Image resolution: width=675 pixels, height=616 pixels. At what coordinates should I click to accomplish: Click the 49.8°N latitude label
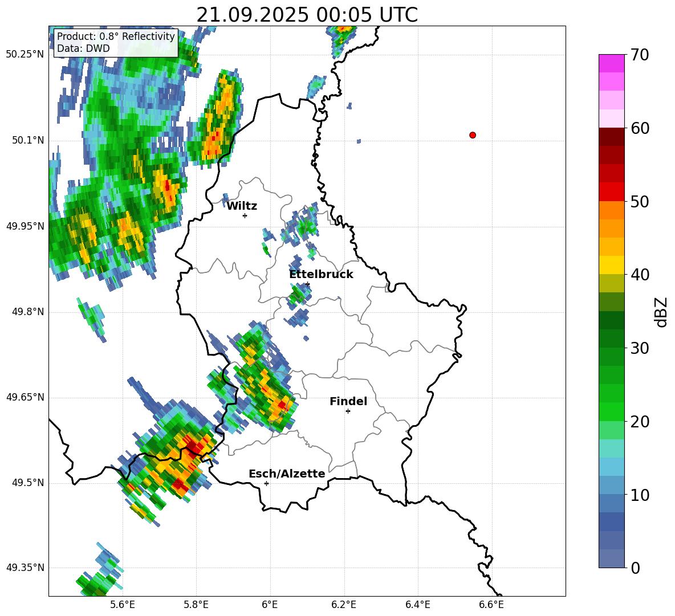[28, 312]
